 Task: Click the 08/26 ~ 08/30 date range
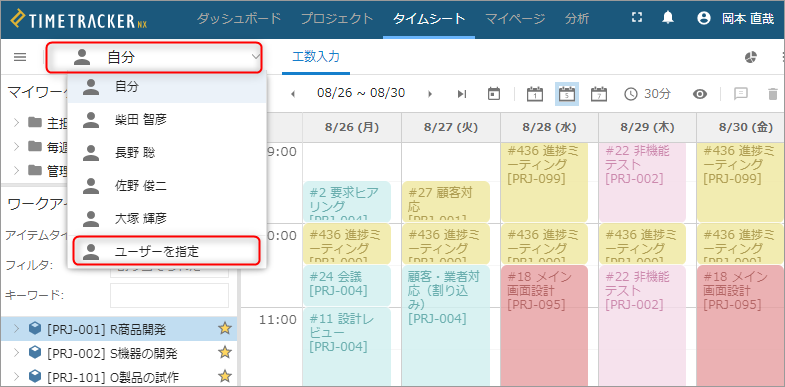[x=361, y=93]
